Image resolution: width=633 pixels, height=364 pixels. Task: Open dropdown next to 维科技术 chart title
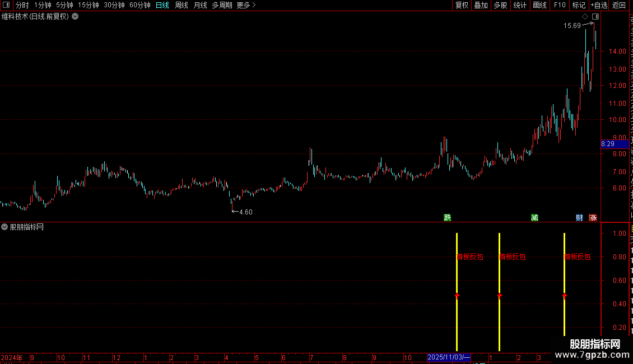(75, 17)
